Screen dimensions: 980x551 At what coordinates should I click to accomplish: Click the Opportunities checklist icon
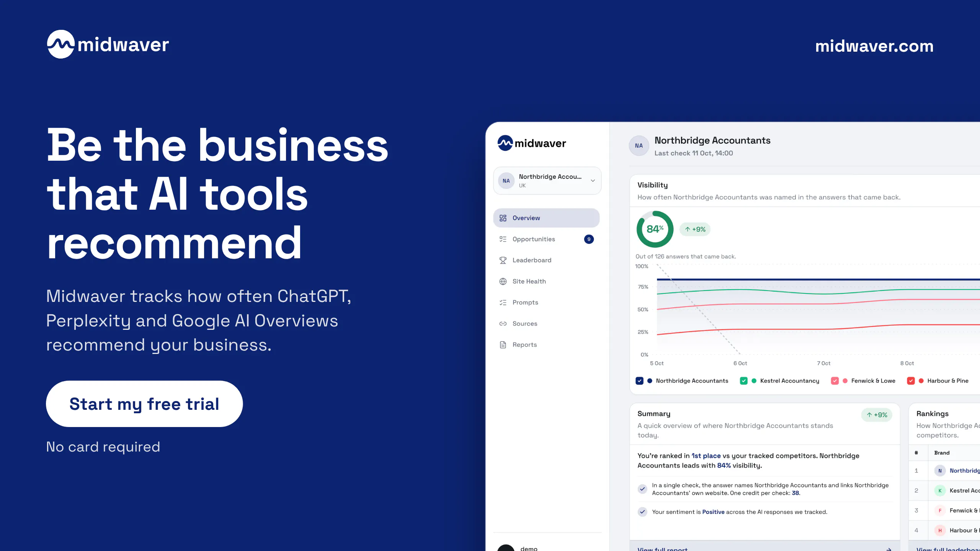click(503, 239)
